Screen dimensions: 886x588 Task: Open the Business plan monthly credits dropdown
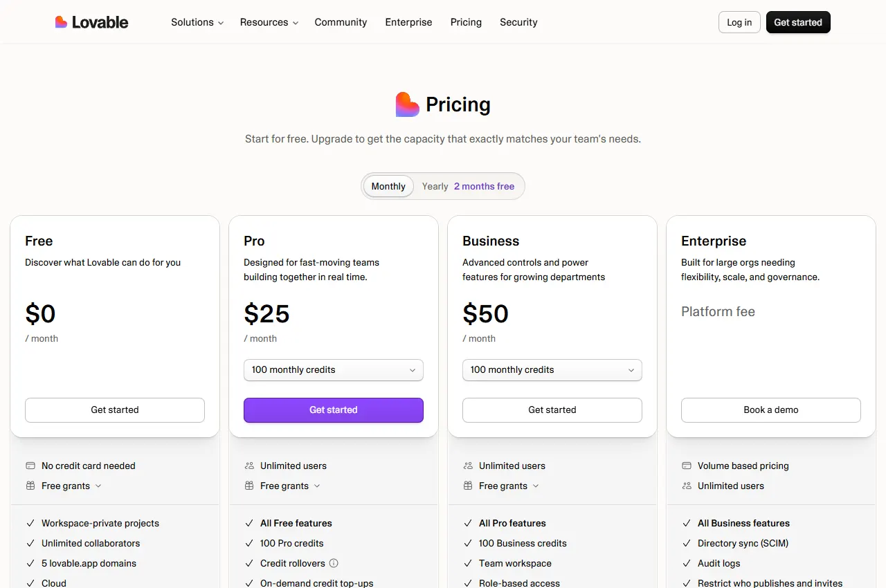pos(552,370)
